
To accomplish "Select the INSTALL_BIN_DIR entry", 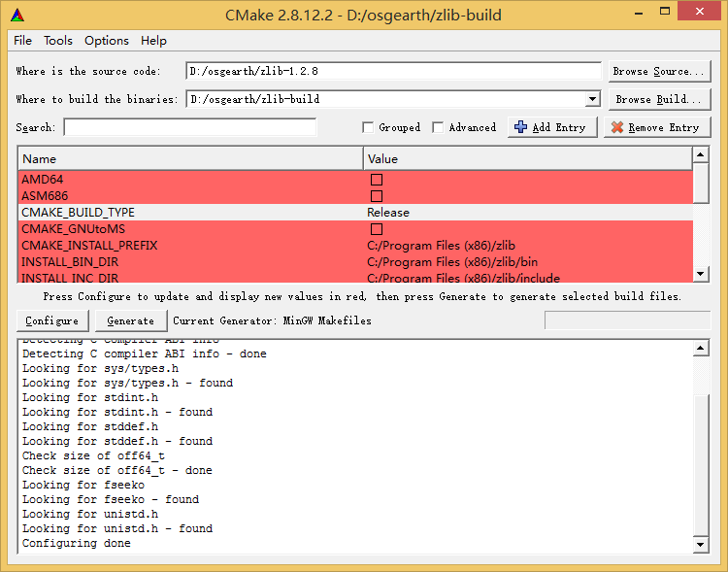I will 70,262.
